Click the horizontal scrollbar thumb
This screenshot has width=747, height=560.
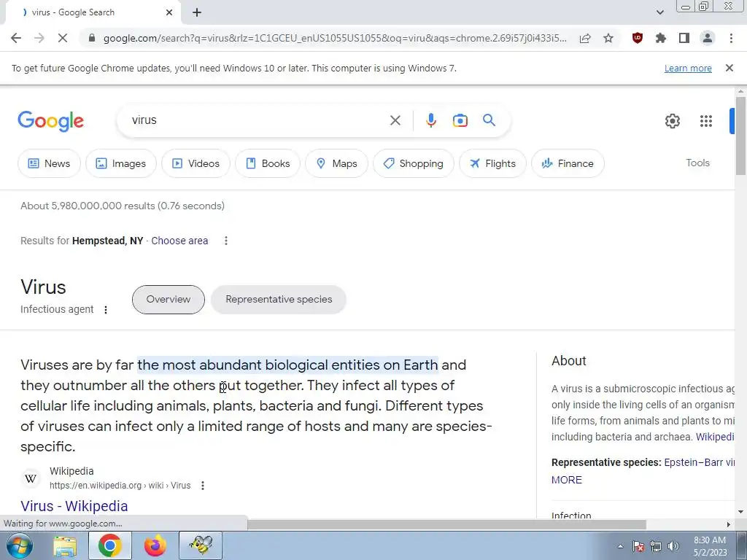[446, 524]
